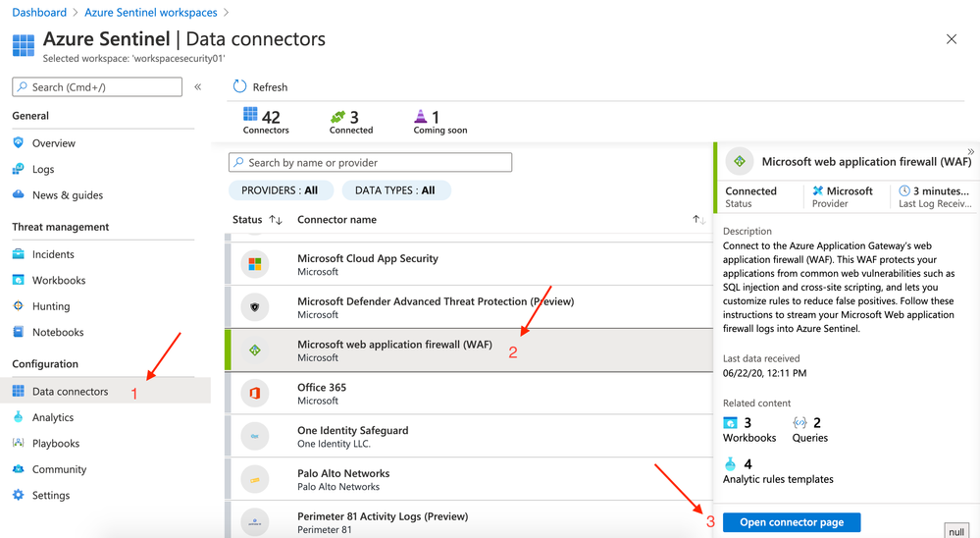Click the Hunting target icon

[x=19, y=306]
